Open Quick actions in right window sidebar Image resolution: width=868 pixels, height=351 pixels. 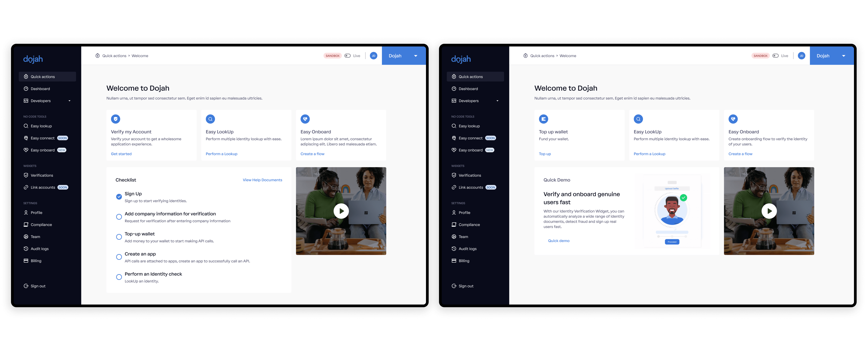pyautogui.click(x=475, y=77)
